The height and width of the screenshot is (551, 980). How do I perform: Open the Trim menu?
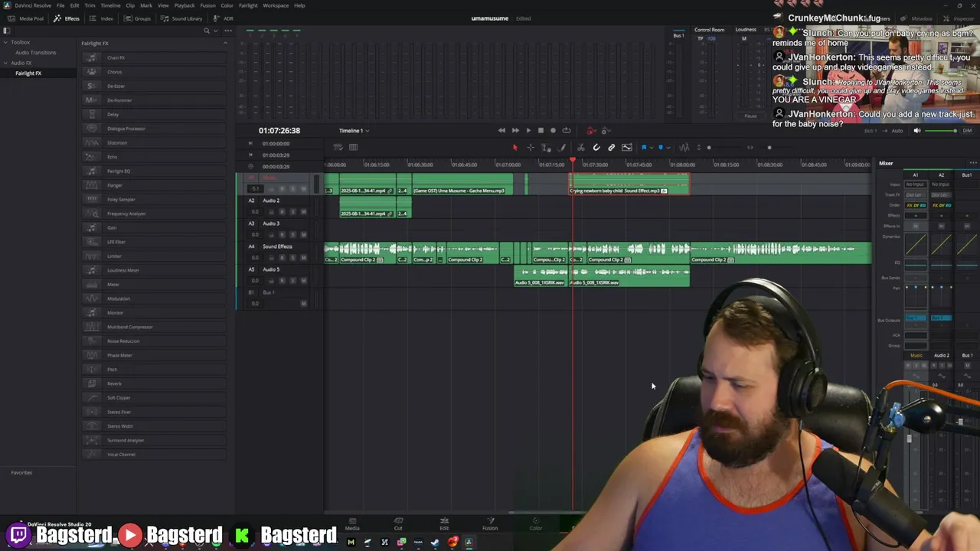click(90, 5)
